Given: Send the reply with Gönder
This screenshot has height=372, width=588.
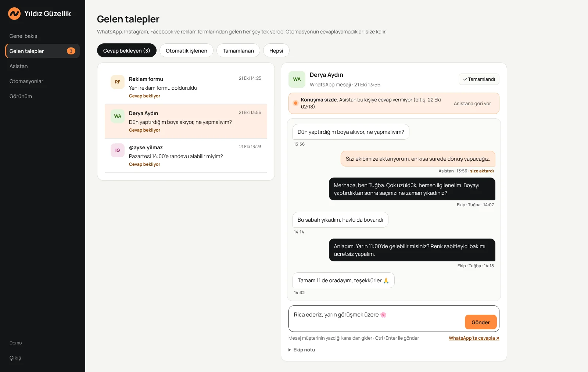Looking at the screenshot, I should coord(481,322).
